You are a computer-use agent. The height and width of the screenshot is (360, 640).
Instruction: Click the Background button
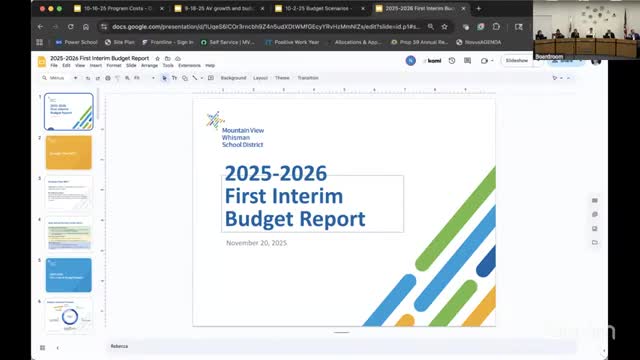233,78
